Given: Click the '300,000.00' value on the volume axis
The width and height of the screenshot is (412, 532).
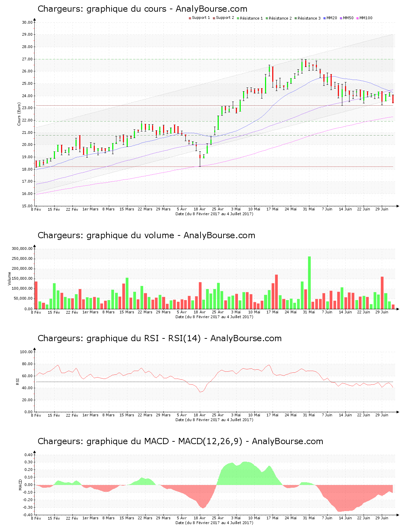Looking at the screenshot, I should coord(22,249).
